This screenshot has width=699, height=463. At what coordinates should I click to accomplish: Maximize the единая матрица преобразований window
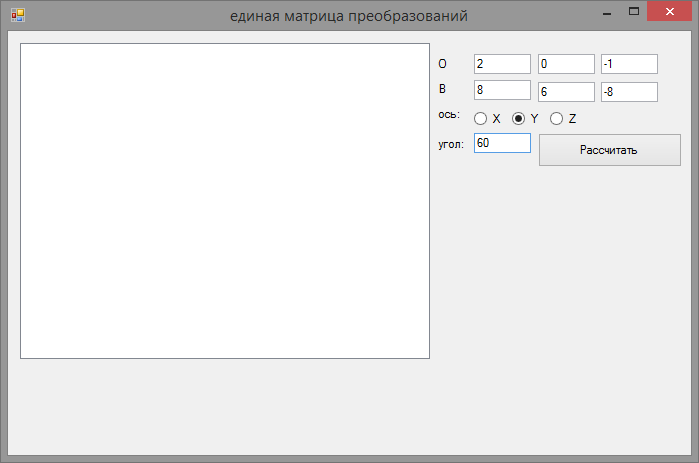click(x=633, y=12)
